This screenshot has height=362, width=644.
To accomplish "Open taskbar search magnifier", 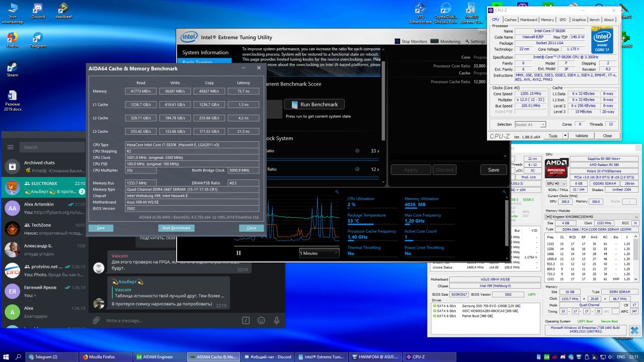I will [18, 356].
